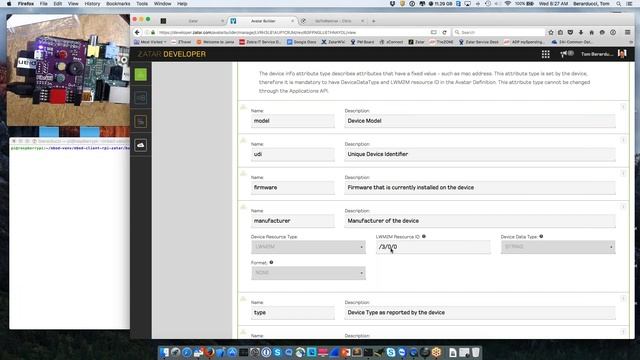Open the Edit menu in the menu bar
Image resolution: width=640 pixels, height=360 pixels.
(x=58, y=4)
